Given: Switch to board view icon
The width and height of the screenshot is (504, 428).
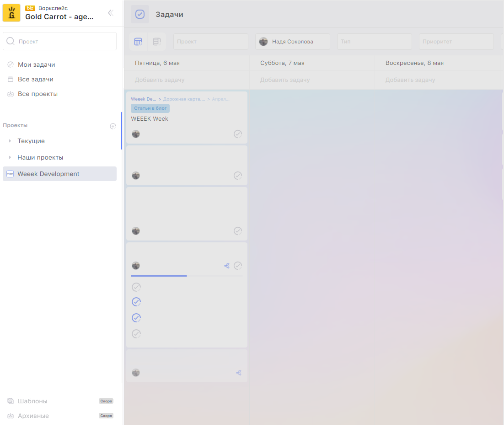Looking at the screenshot, I should 138,42.
